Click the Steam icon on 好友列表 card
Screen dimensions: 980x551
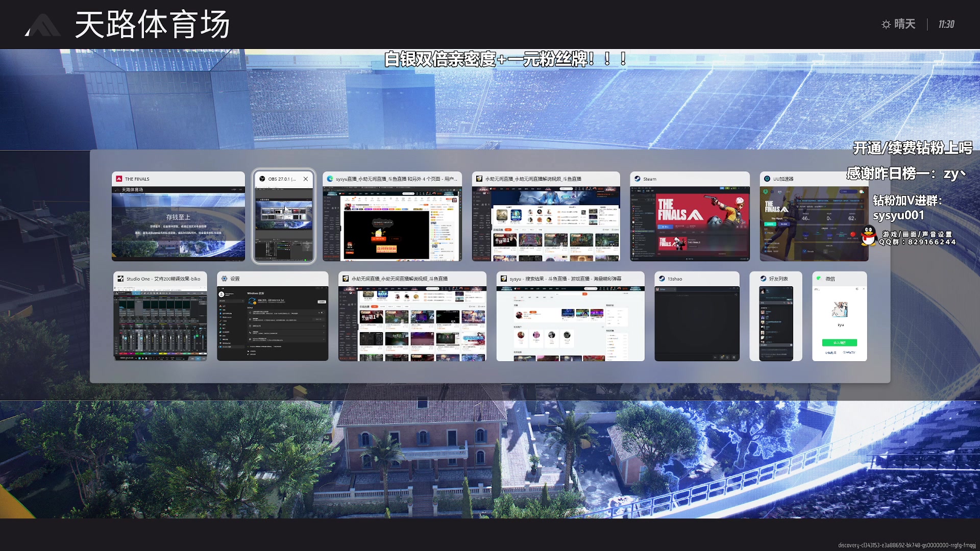coord(764,279)
